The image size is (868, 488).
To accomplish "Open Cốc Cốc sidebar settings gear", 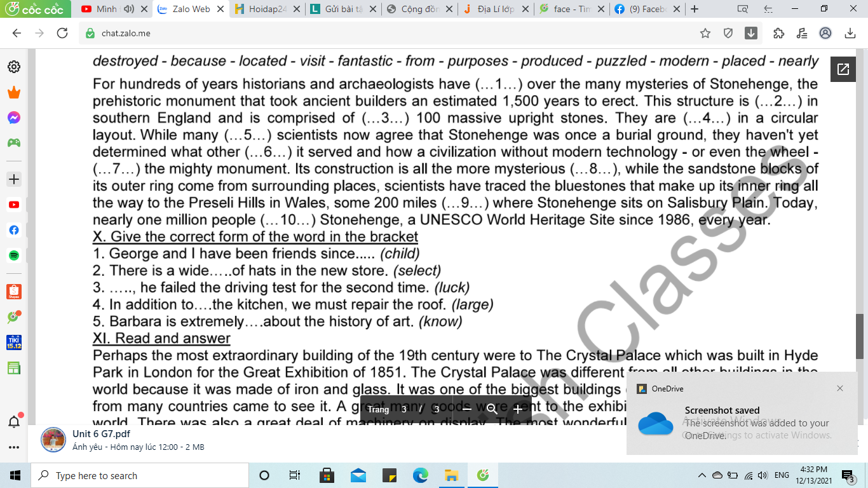I will (13, 67).
